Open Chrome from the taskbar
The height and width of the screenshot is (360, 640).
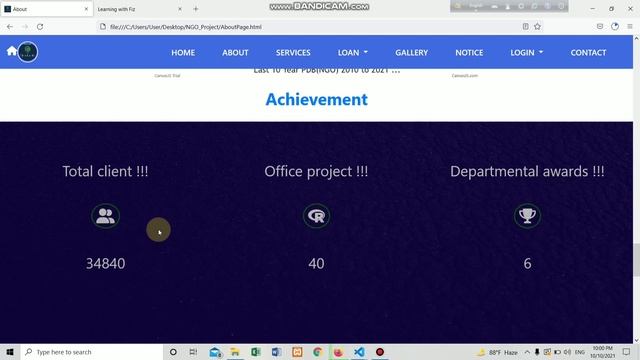[x=318, y=352]
